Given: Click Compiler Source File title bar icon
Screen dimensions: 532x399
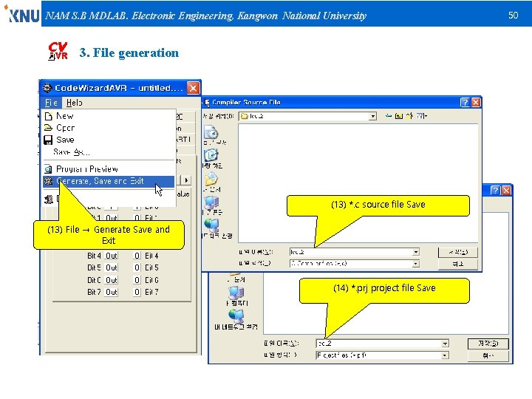Looking at the screenshot, I should [x=207, y=103].
